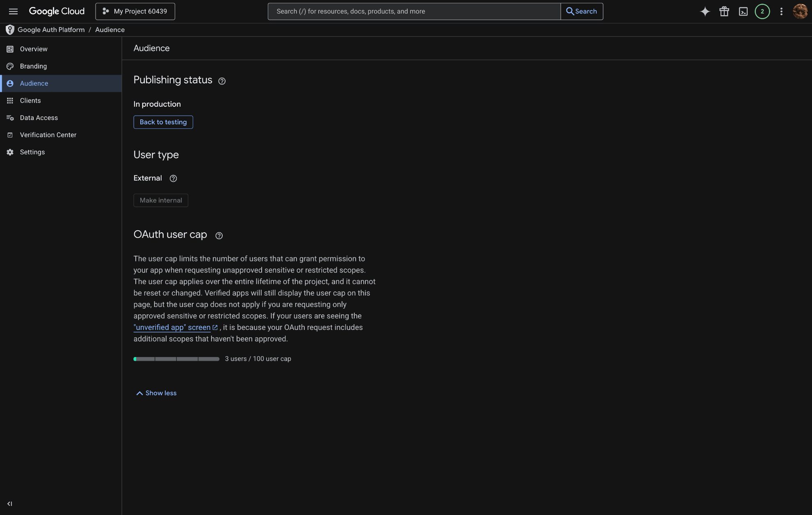Viewport: 812px width, 515px height.
Task: Collapse the left sidebar panel
Action: coord(10,504)
